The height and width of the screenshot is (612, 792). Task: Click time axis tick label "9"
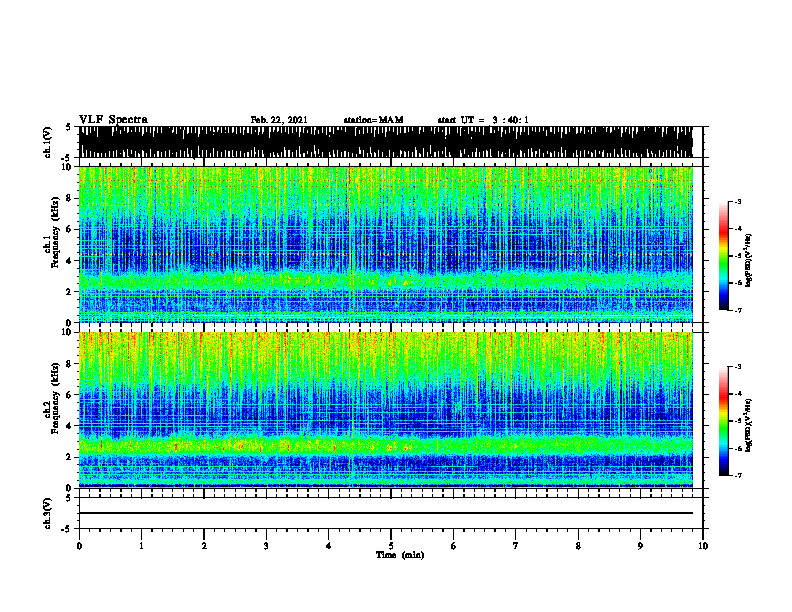(x=640, y=546)
